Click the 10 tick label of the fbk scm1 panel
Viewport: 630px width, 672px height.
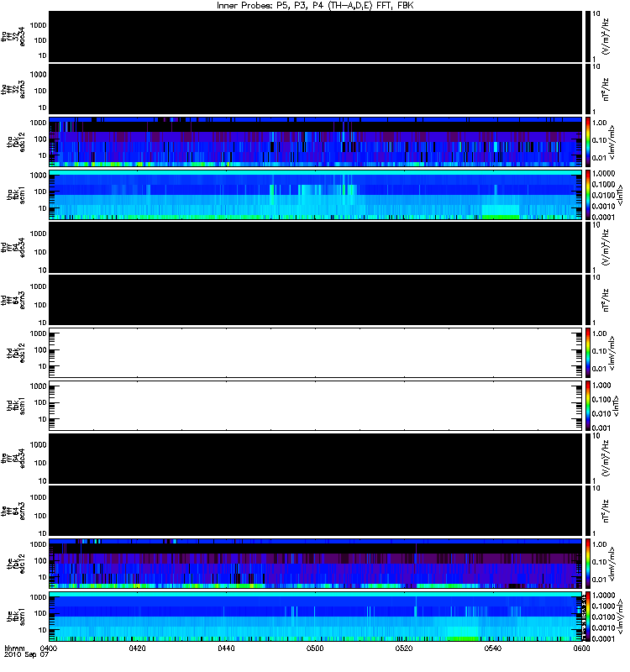[x=43, y=630]
